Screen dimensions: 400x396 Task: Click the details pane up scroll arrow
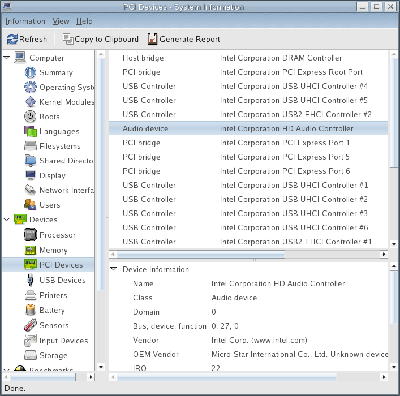(x=394, y=266)
